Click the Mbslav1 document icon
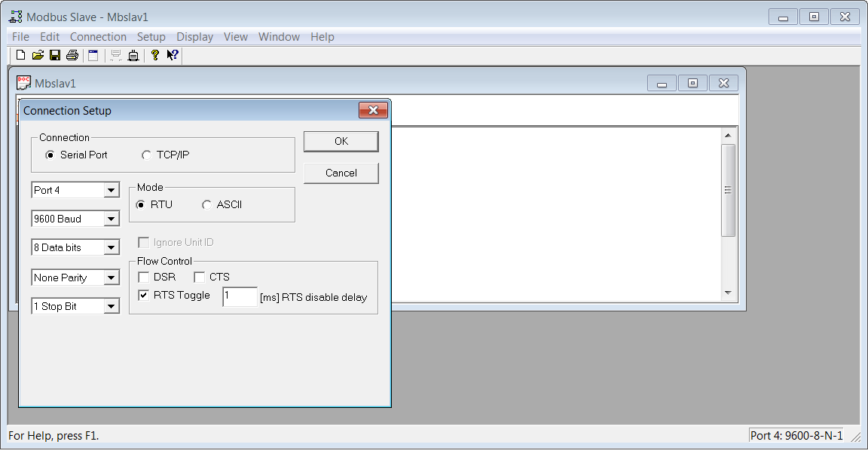This screenshot has width=868, height=466. click(x=24, y=83)
